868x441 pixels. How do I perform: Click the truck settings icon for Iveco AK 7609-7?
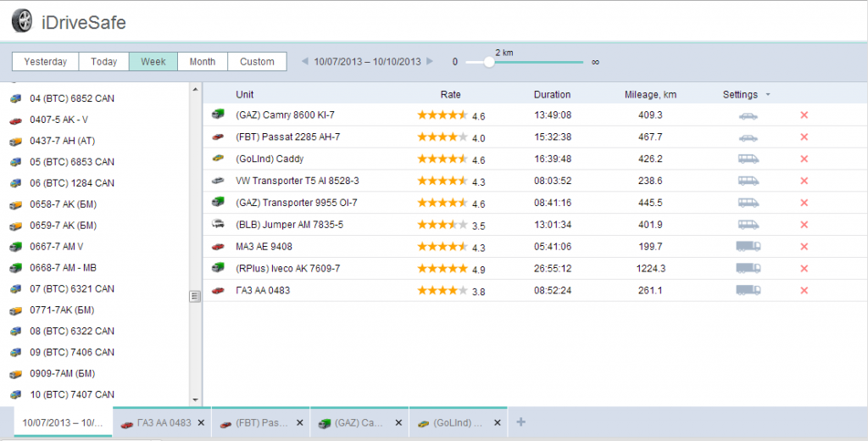click(748, 268)
